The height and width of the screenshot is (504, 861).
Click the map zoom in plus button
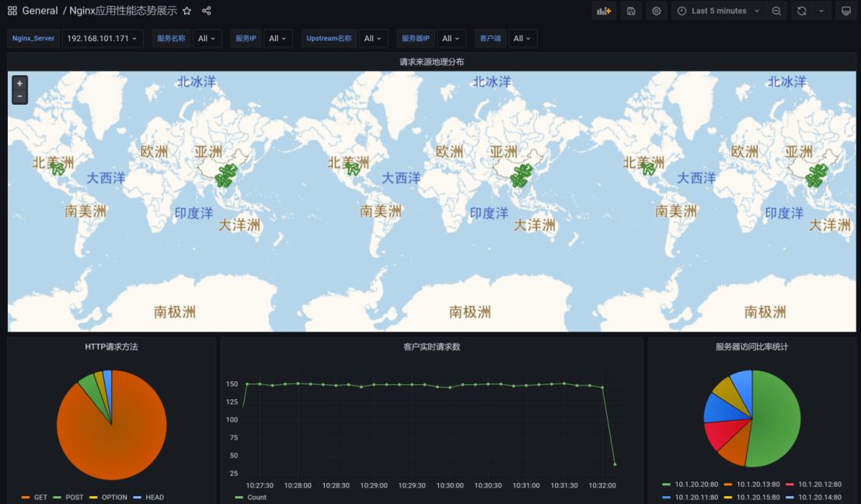click(19, 83)
